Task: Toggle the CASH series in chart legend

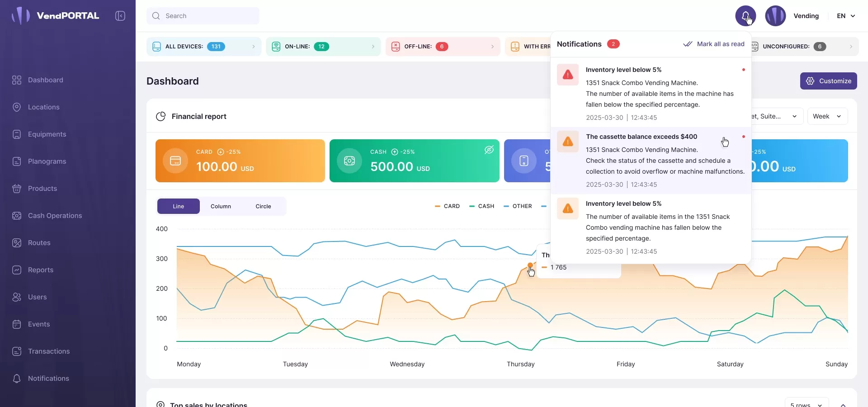Action: [482, 206]
